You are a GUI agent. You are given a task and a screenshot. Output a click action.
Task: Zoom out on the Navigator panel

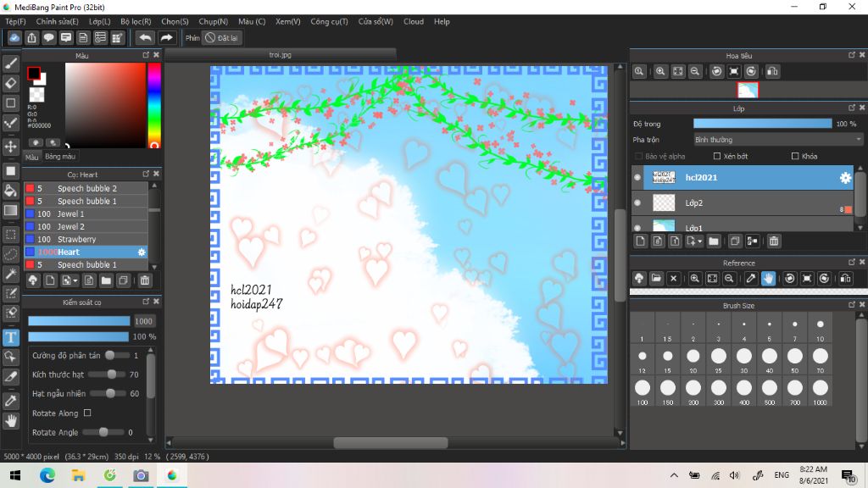click(x=695, y=71)
